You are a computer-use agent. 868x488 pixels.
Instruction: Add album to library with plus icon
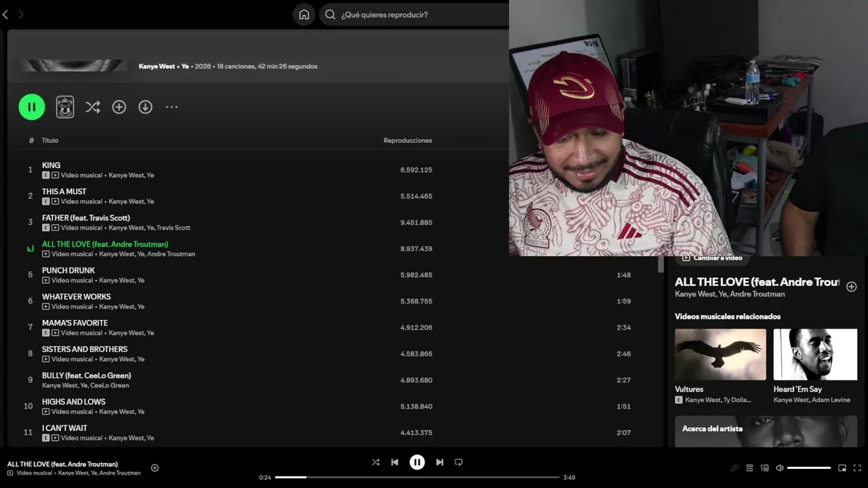tap(119, 107)
